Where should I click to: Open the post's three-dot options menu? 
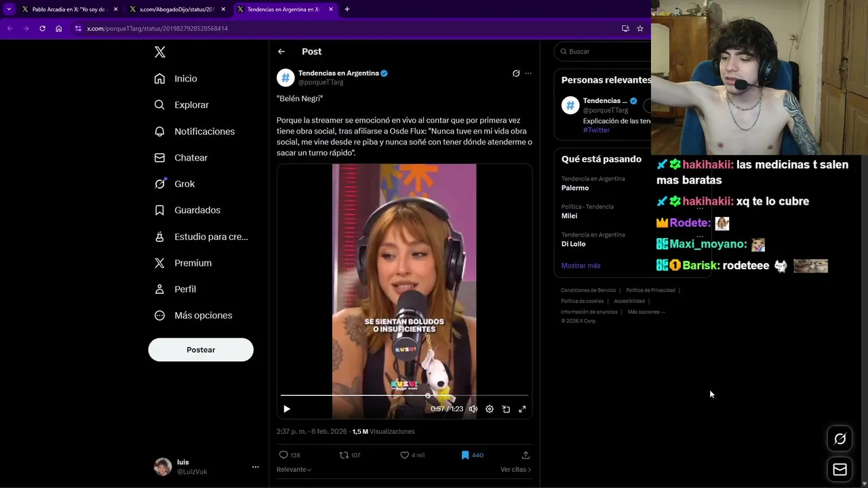coord(528,73)
